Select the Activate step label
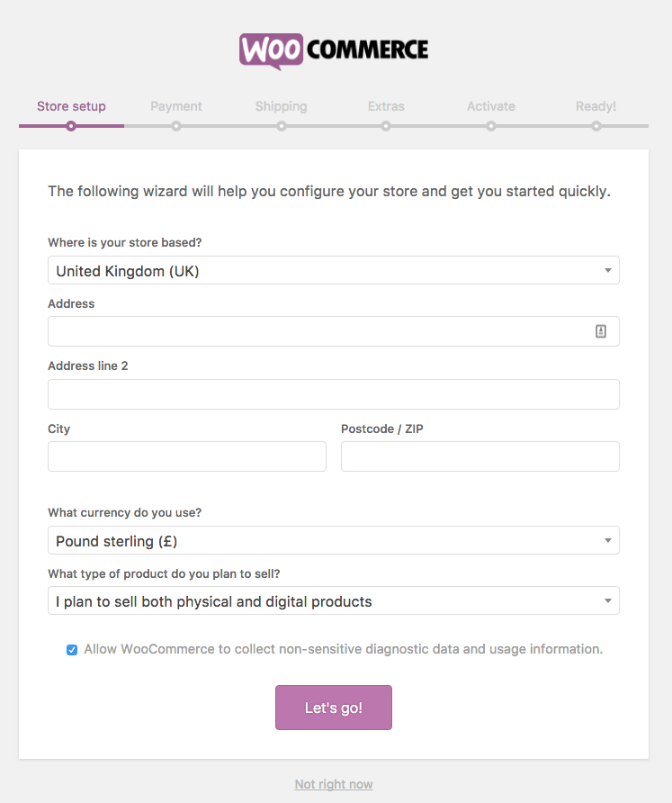 [x=491, y=105]
